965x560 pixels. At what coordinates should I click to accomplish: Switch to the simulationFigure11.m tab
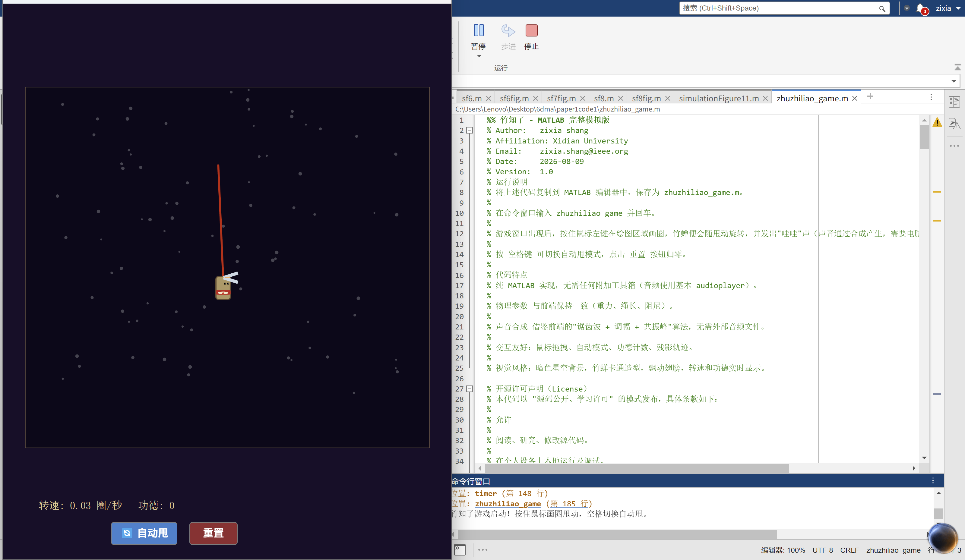point(718,98)
